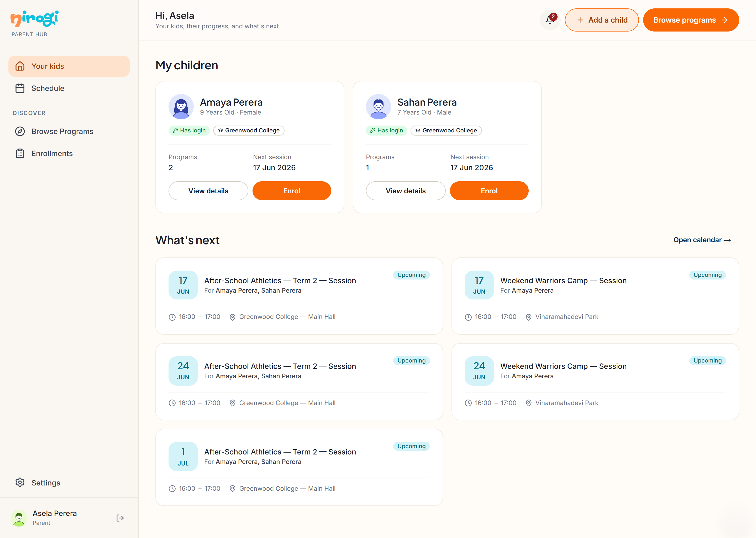This screenshot has height=538, width=756.
Task: Click the Settings gear icon
Action: (x=20, y=483)
